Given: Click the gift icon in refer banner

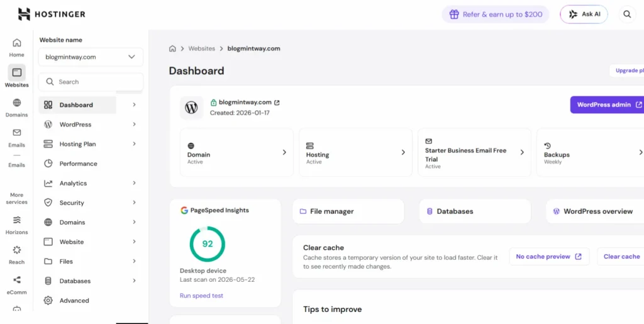Looking at the screenshot, I should tap(454, 14).
